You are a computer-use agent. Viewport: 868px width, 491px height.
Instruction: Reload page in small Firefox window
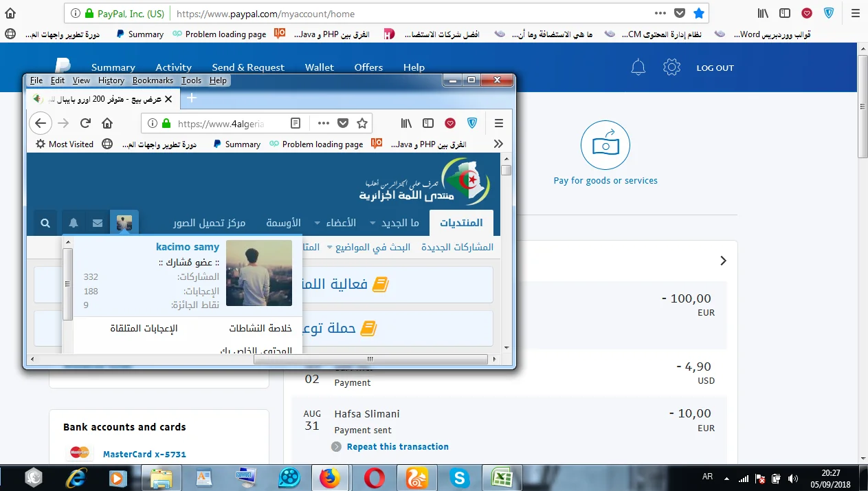[85, 123]
